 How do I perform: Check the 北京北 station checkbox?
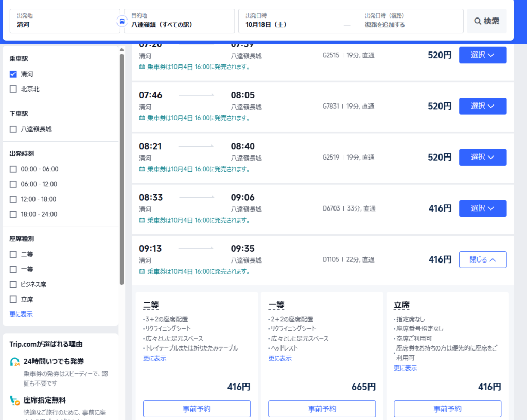(13, 89)
